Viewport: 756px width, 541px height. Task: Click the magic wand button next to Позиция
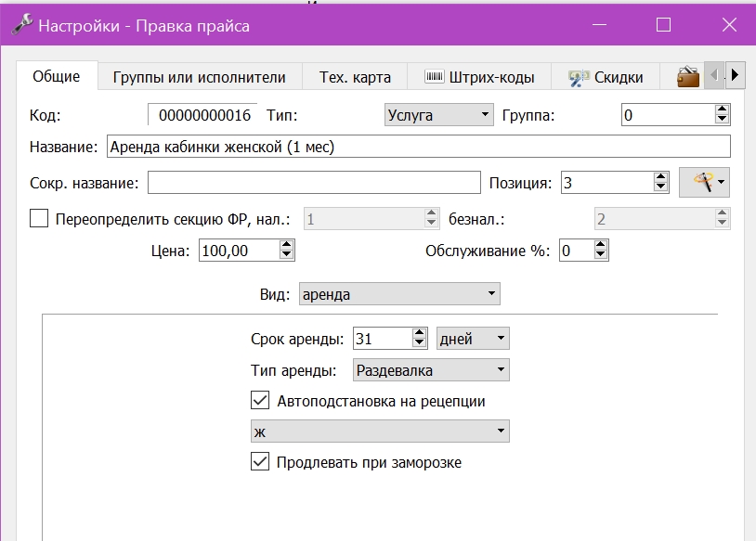pyautogui.click(x=704, y=182)
